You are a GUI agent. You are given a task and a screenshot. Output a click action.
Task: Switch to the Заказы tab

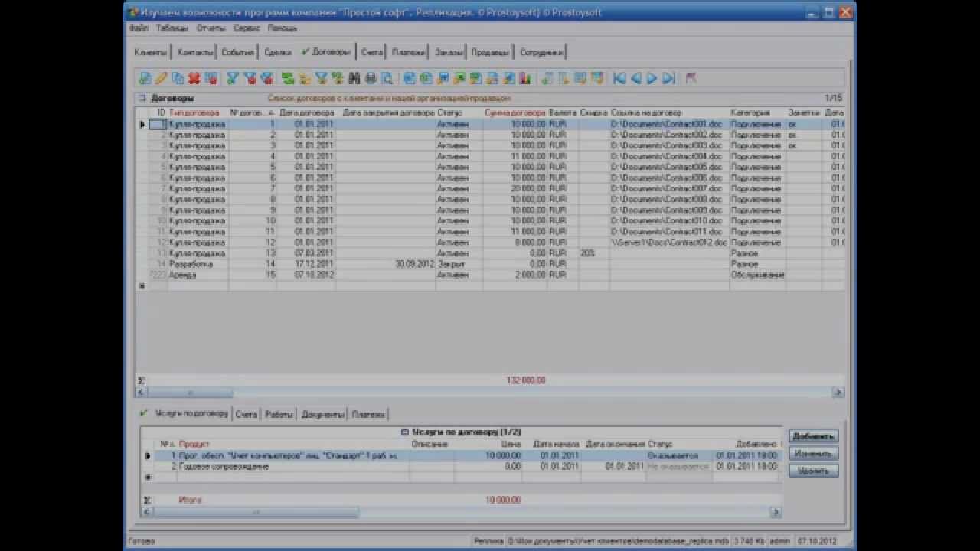tap(449, 52)
